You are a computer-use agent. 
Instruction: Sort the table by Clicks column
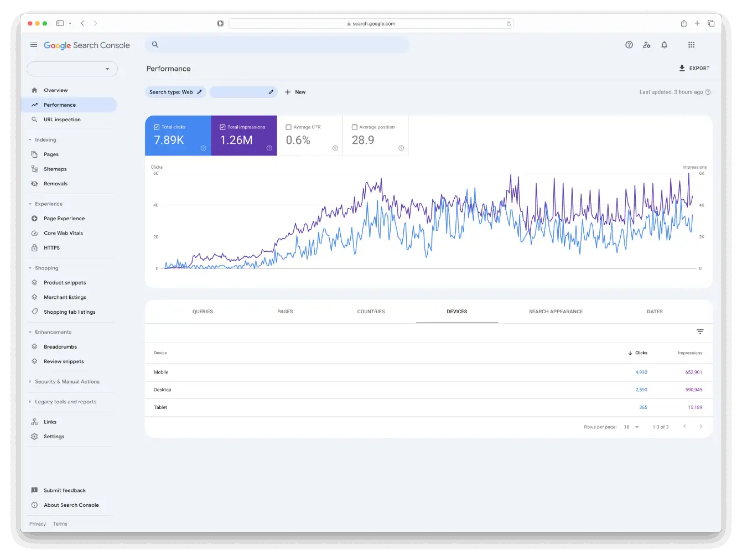pyautogui.click(x=637, y=352)
